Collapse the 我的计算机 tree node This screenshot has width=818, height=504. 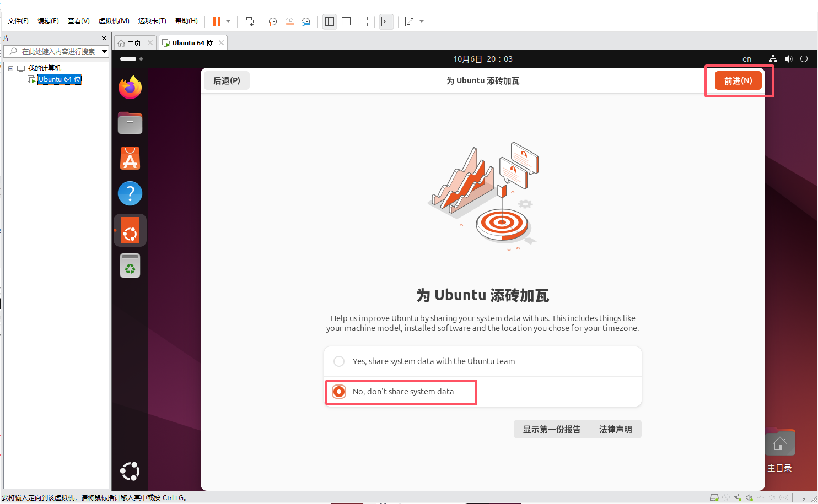coord(10,69)
